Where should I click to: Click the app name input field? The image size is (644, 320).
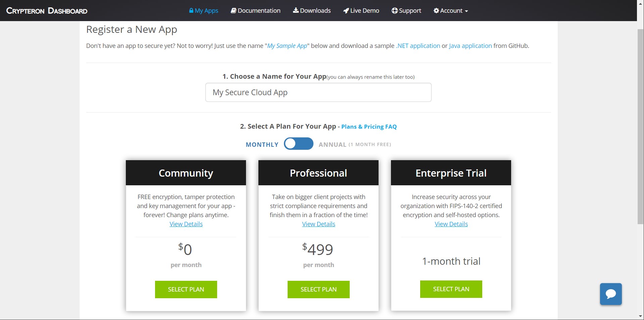pyautogui.click(x=318, y=92)
